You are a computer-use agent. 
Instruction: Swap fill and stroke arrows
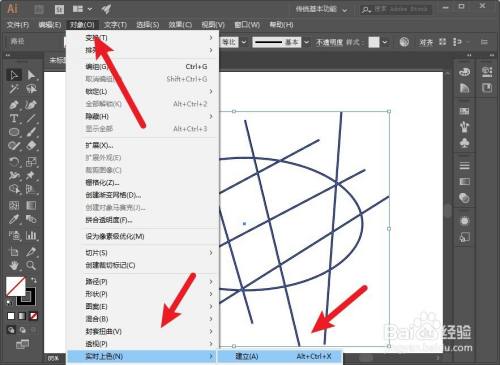coord(33,280)
